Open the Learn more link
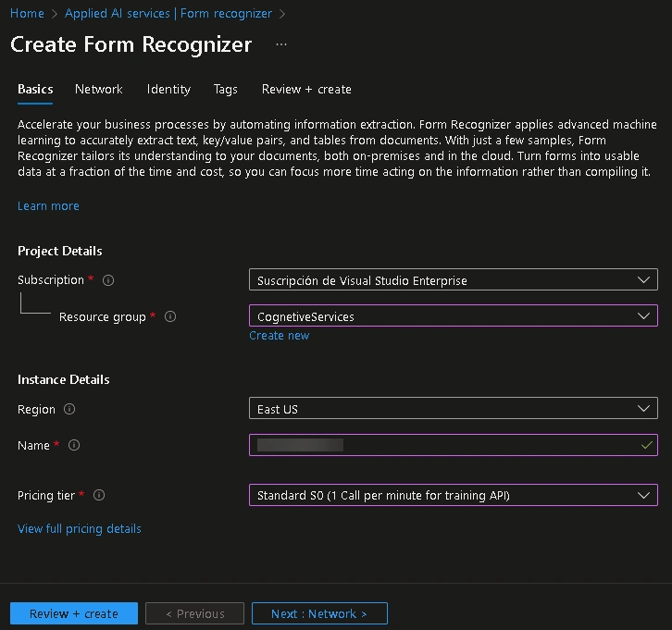The height and width of the screenshot is (630, 672). [x=48, y=206]
